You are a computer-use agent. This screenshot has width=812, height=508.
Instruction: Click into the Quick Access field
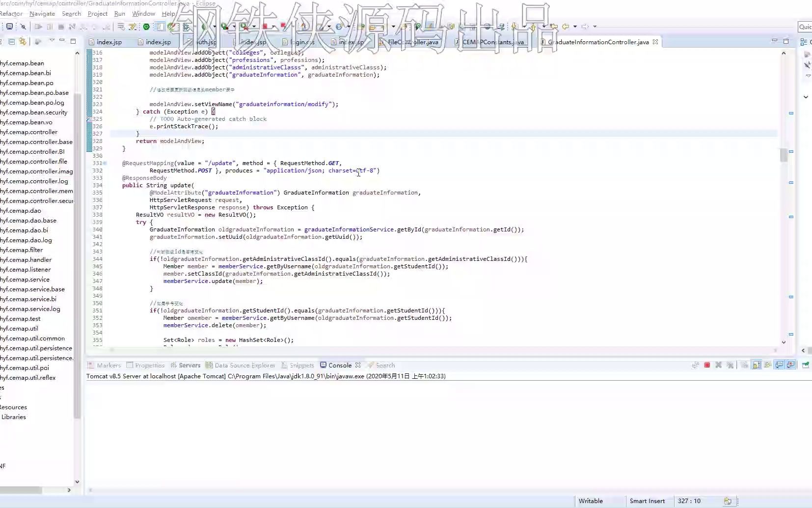(805, 27)
